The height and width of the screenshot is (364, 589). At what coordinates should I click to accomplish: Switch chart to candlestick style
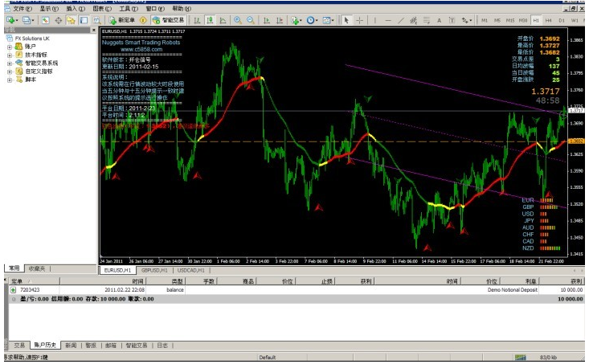(210, 20)
